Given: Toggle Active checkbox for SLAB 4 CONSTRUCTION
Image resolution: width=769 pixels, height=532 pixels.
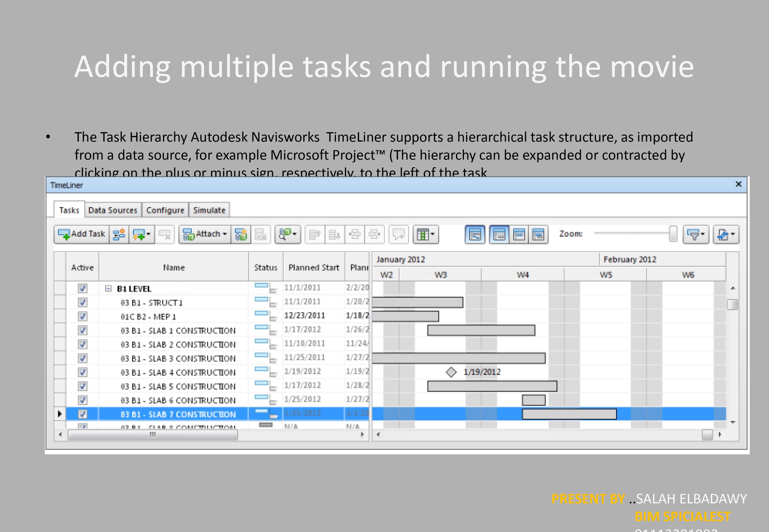Looking at the screenshot, I should pyautogui.click(x=82, y=372).
